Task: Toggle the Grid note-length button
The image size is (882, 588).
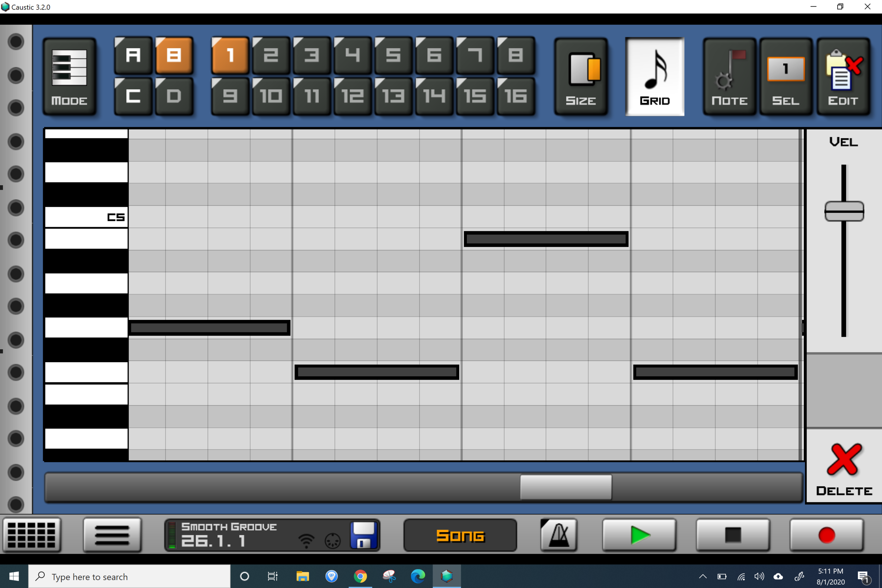Action: (654, 77)
